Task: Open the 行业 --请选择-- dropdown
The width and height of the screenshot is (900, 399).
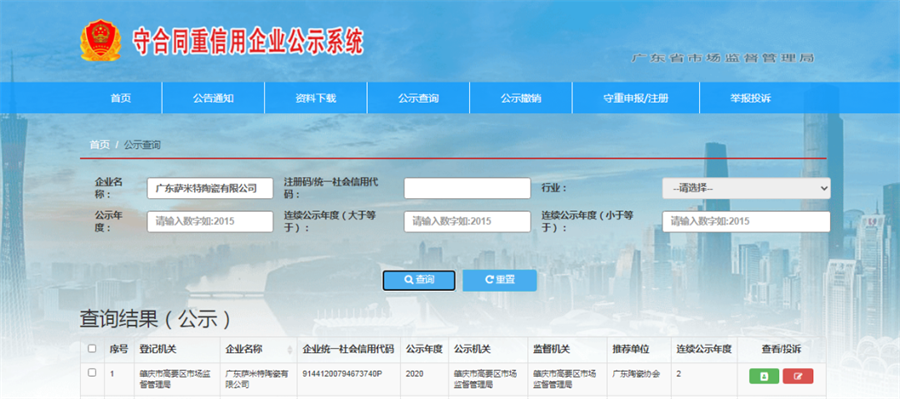Action: coord(746,188)
